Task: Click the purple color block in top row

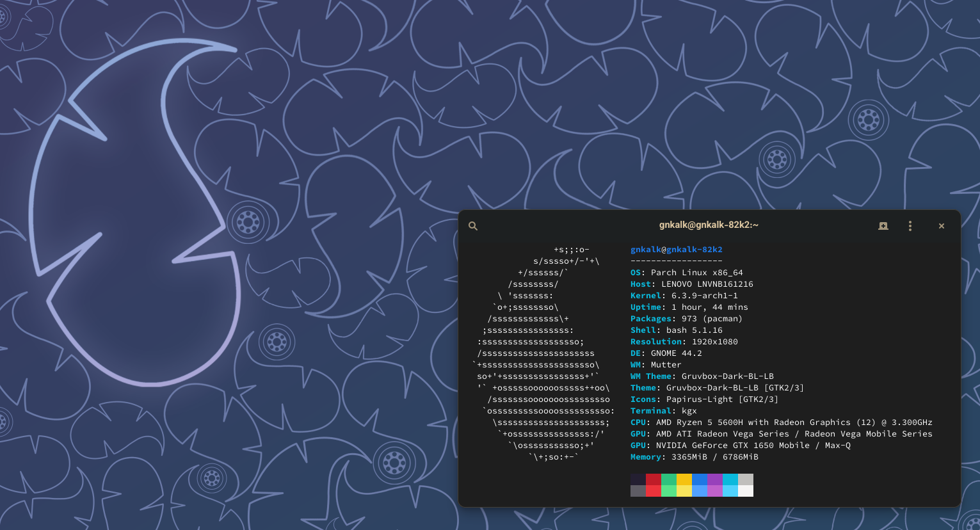Action: point(715,479)
